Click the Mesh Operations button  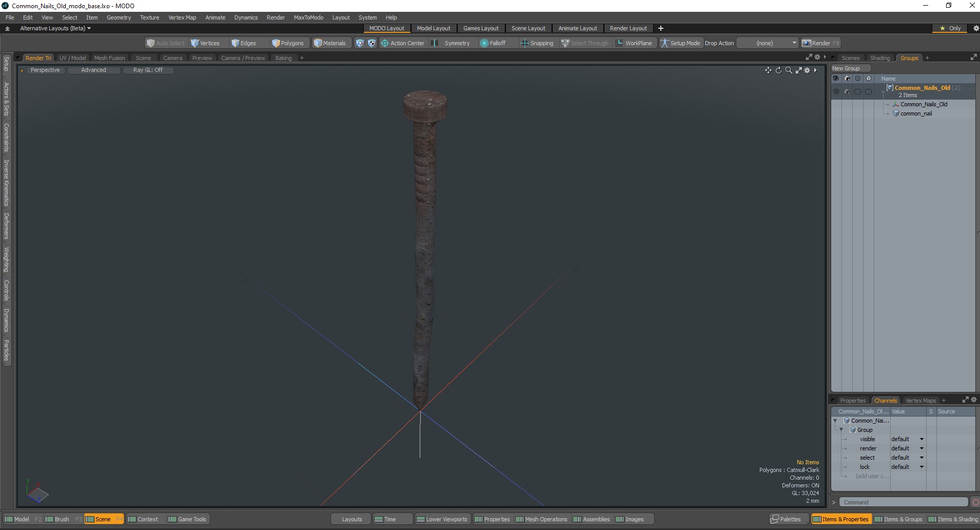541,519
